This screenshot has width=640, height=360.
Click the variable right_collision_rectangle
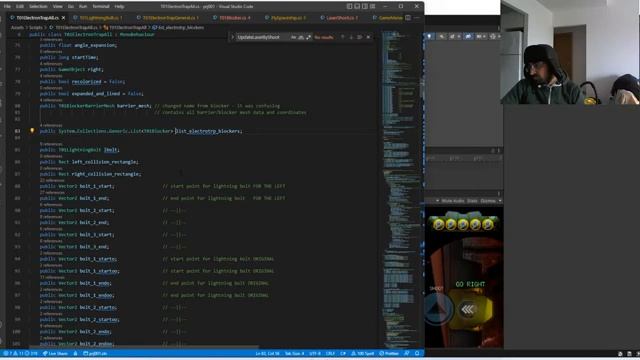[106, 174]
